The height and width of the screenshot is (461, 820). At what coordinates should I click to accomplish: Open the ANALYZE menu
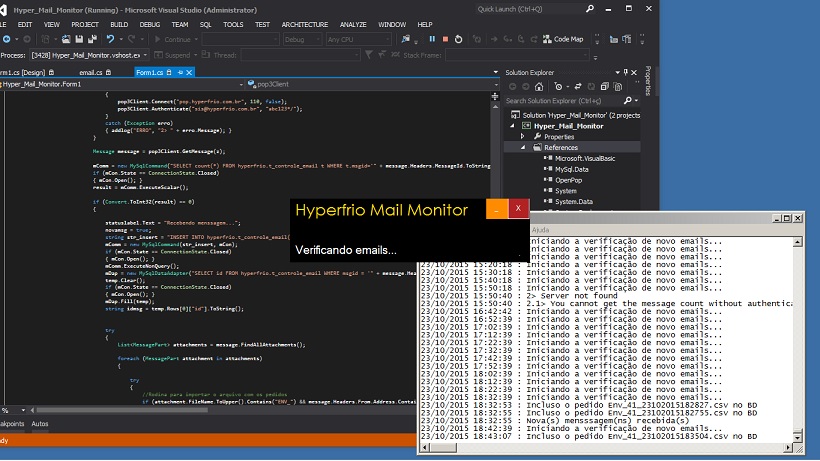[353, 25]
